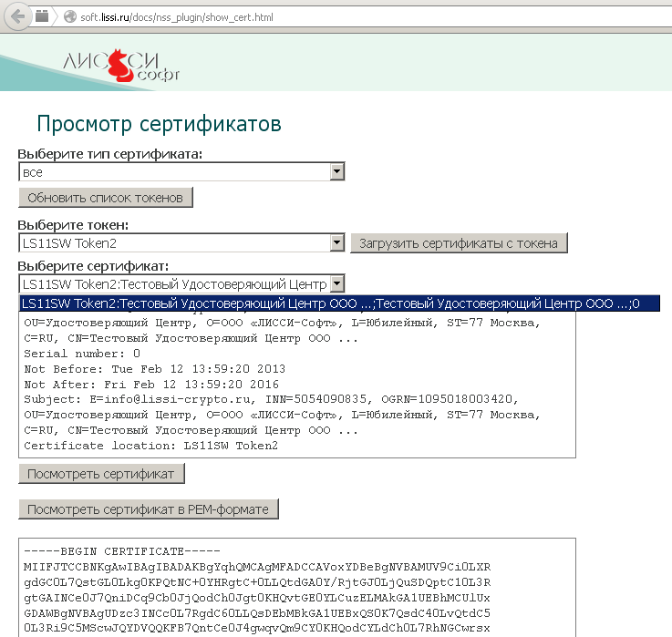Select the highlighted LS11SW Token2 certificate option
Screen dimensions: 672x637
click(328, 303)
